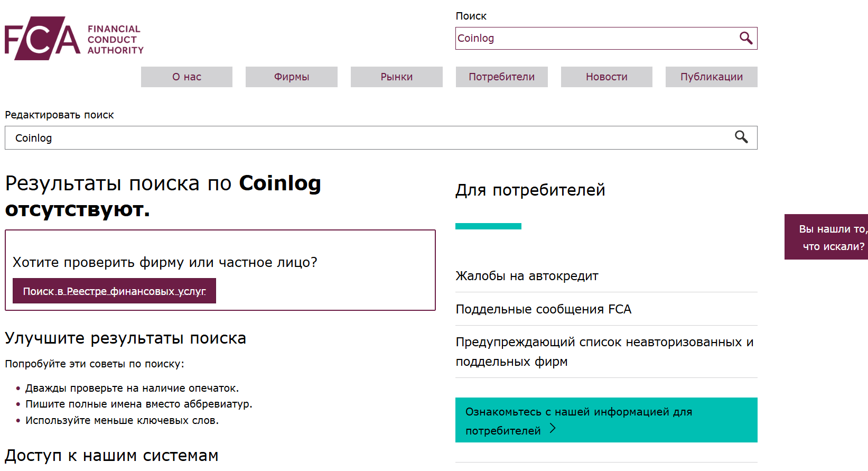Screen dimensions: 868x471
Task: Open the warning list of unauthorised firms link
Action: [x=604, y=352]
